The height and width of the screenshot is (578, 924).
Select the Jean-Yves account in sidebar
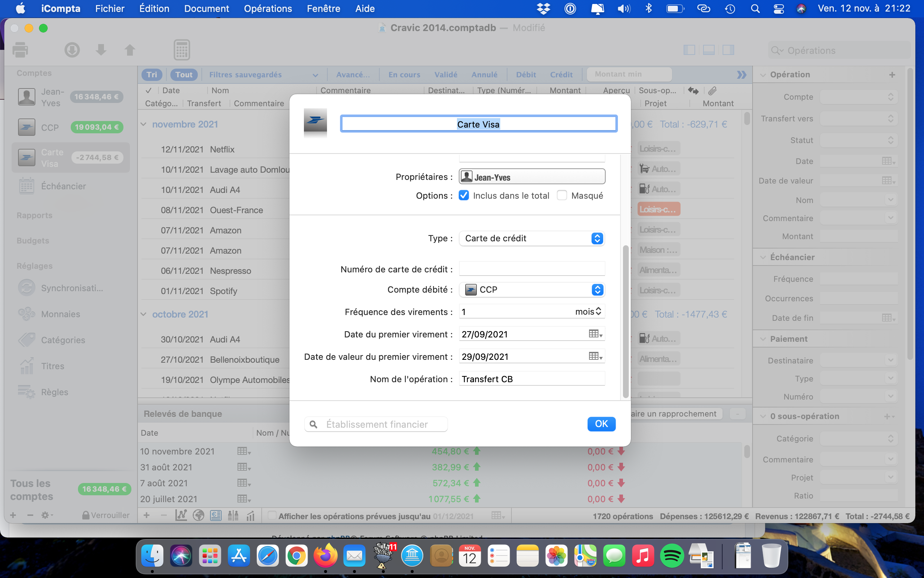click(71, 97)
